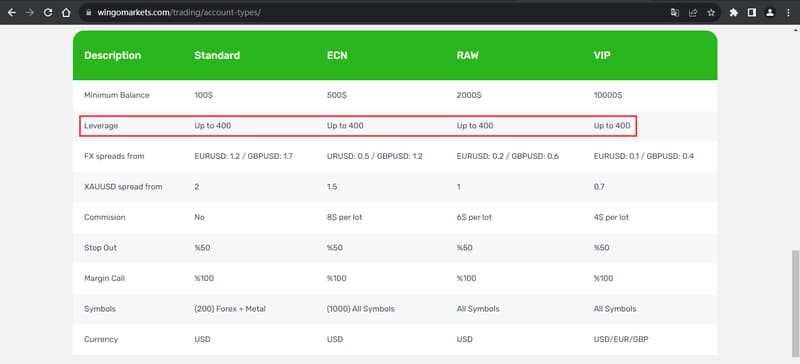Click EURUSD: 1.2 / GBPUSD: 1.7 cell

[x=243, y=156]
